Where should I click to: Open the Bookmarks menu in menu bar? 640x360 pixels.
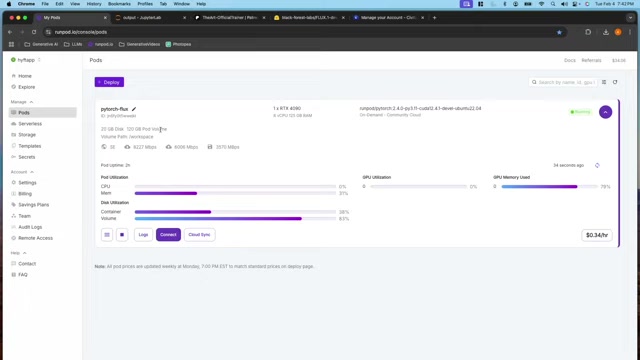(119, 4)
